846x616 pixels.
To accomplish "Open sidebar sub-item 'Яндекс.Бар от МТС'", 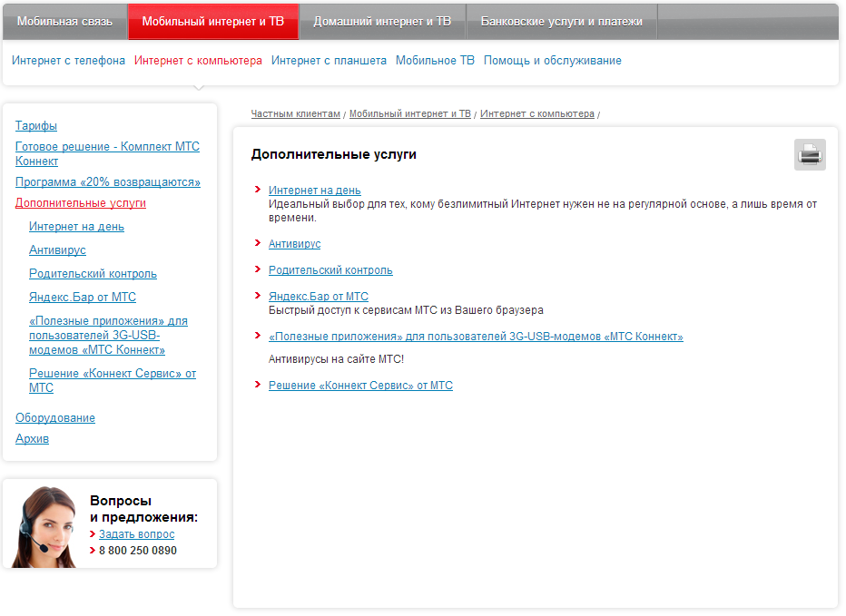I will 83,298.
